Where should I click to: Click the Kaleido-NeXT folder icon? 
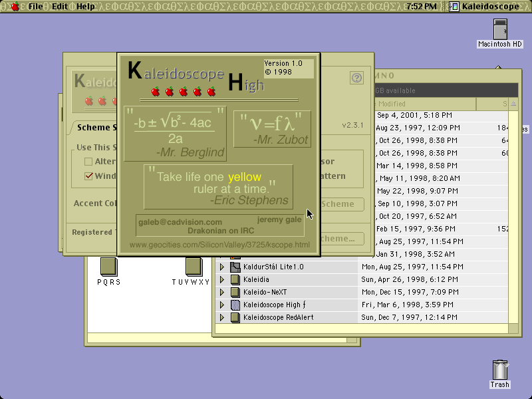(235, 292)
